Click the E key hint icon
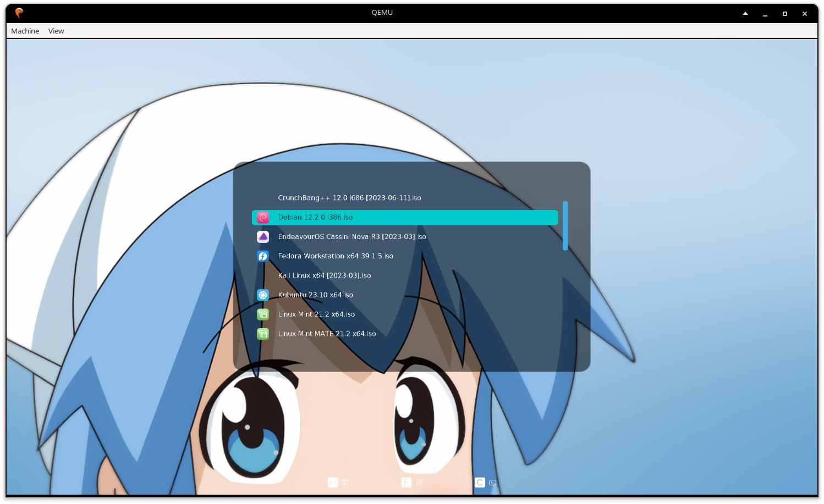Image resolution: width=824 pixels, height=504 pixels. pyautogui.click(x=406, y=483)
